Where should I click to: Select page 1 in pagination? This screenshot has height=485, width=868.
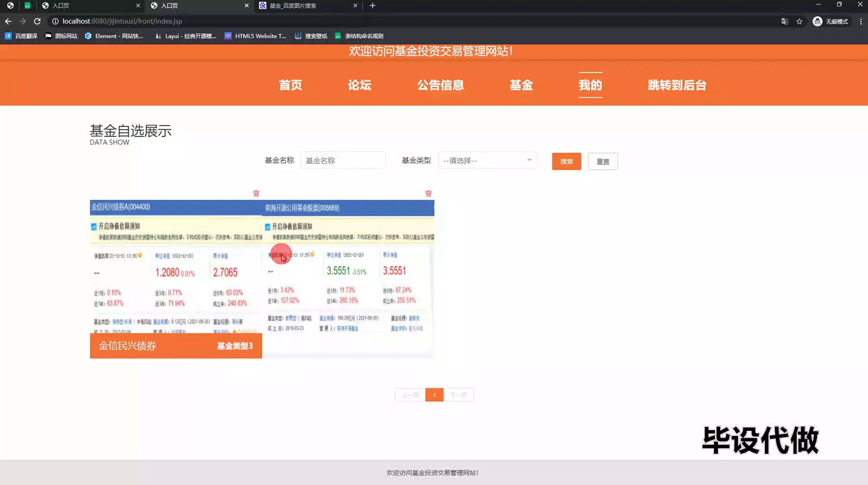tap(434, 395)
